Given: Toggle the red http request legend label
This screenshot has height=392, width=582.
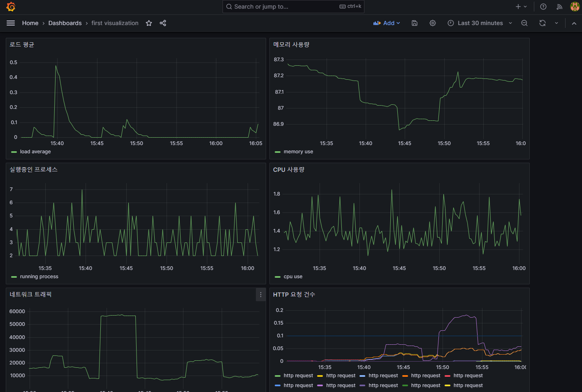Looking at the screenshot, I should [468, 376].
